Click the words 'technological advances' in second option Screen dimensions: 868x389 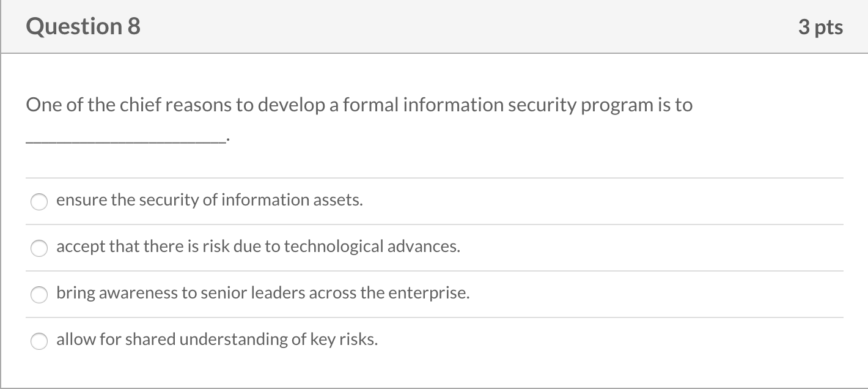372,246
